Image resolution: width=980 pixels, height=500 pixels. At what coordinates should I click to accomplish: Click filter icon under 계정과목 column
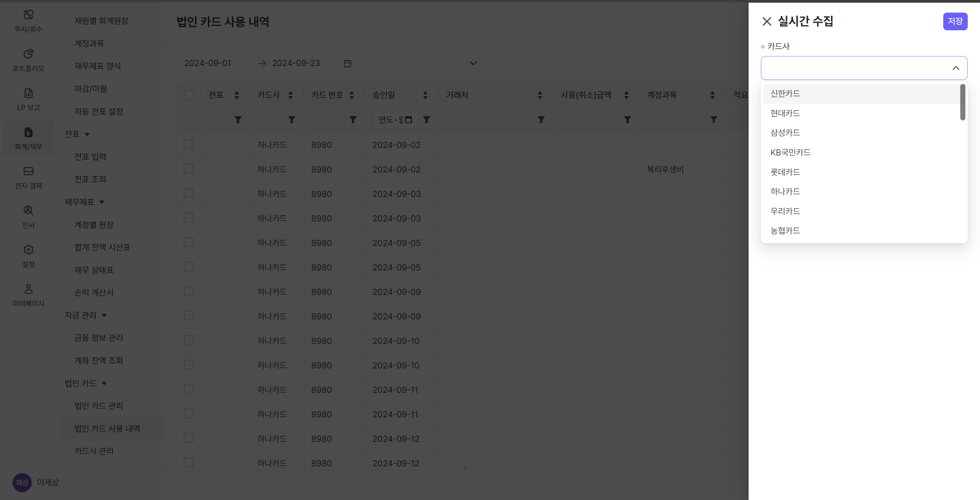(714, 120)
